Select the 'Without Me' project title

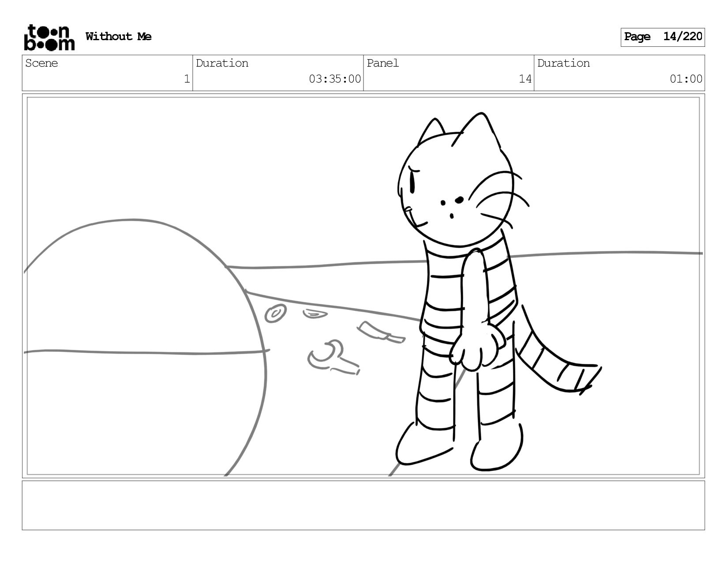[118, 37]
